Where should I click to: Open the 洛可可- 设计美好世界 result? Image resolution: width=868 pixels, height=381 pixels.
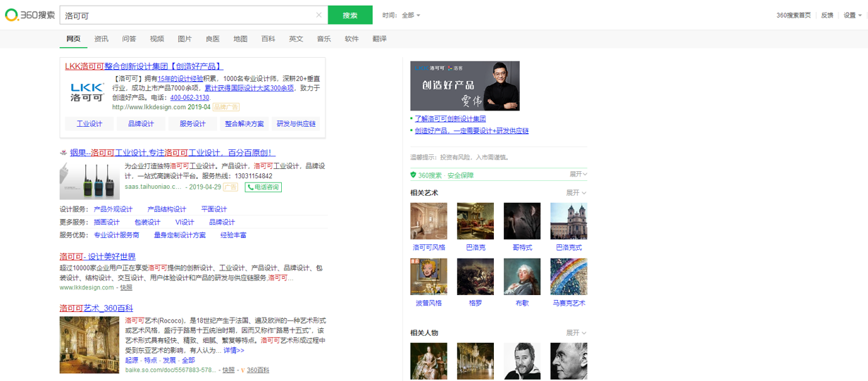click(97, 257)
